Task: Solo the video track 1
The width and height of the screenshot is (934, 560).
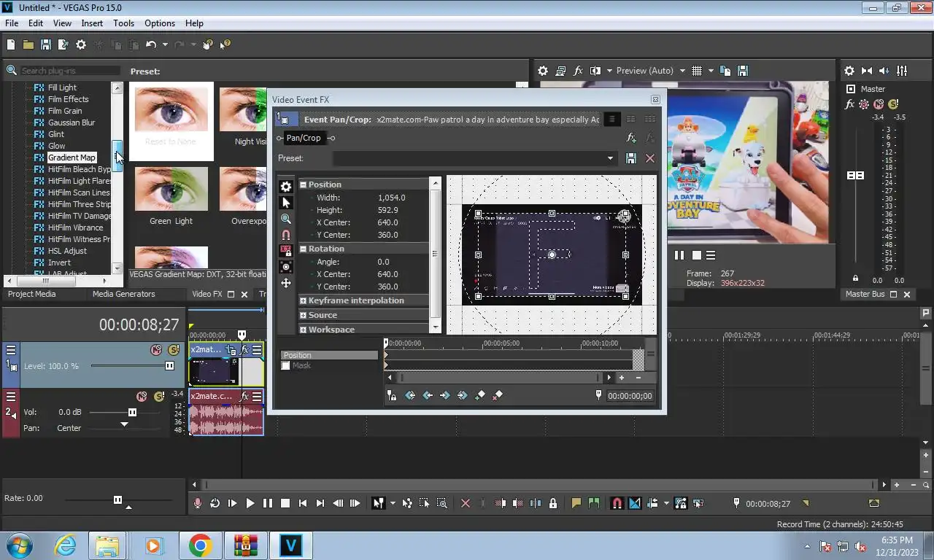Action: click(x=174, y=350)
